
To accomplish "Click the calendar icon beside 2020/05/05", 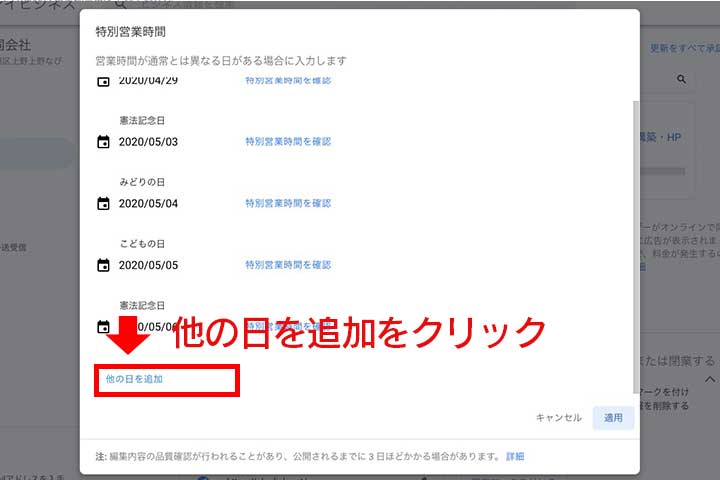I will point(103,265).
